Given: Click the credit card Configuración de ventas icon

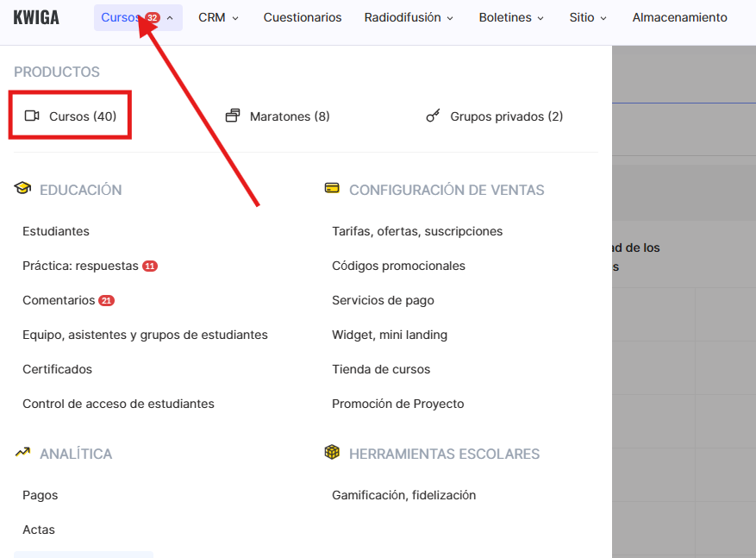Looking at the screenshot, I should coord(332,189).
